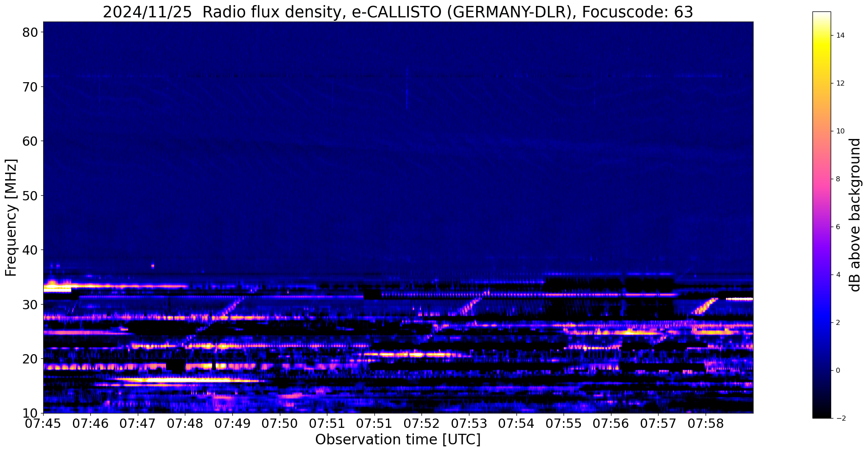The height and width of the screenshot is (452, 868).
Task: Click the colorbar tick label 0
Action: [838, 371]
